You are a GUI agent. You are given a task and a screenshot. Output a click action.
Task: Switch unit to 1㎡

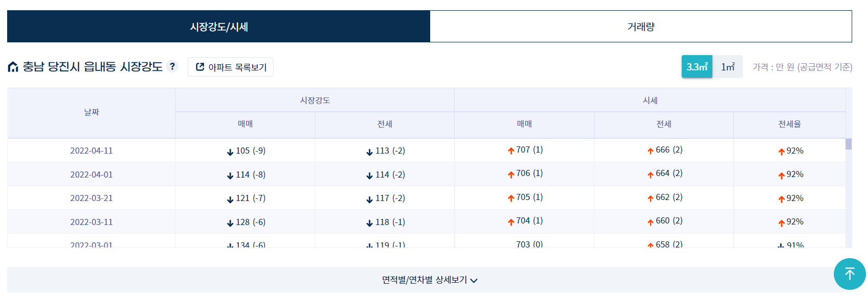click(728, 67)
